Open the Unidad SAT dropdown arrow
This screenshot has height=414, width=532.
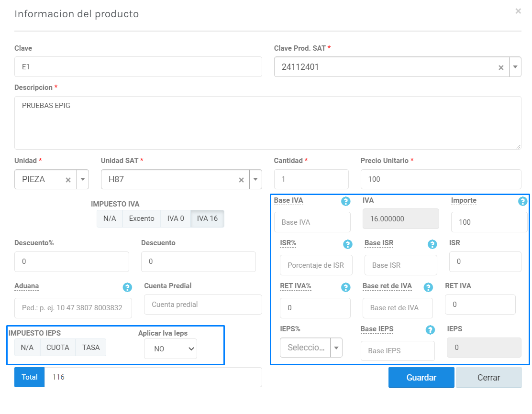[x=255, y=180]
